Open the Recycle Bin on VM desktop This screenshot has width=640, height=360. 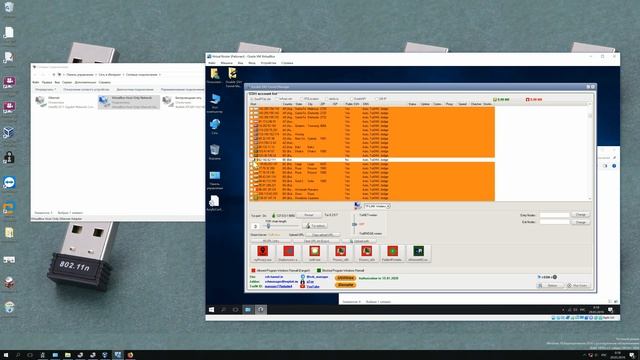(215, 152)
